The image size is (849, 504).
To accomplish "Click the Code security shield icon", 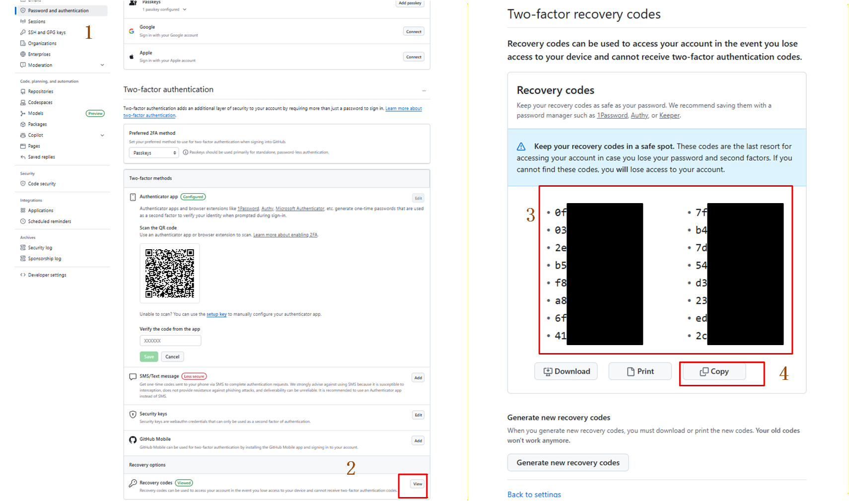I will point(23,183).
